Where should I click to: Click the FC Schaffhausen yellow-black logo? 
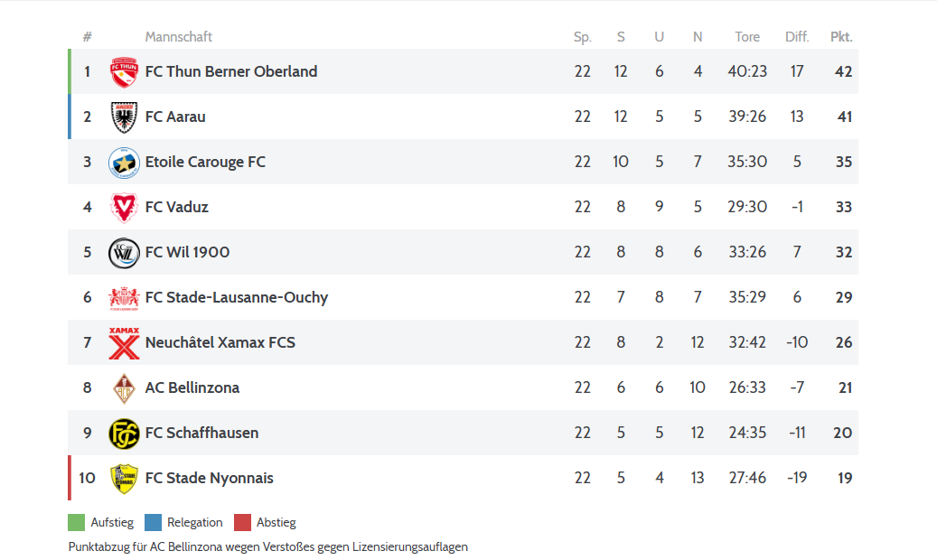tap(124, 434)
